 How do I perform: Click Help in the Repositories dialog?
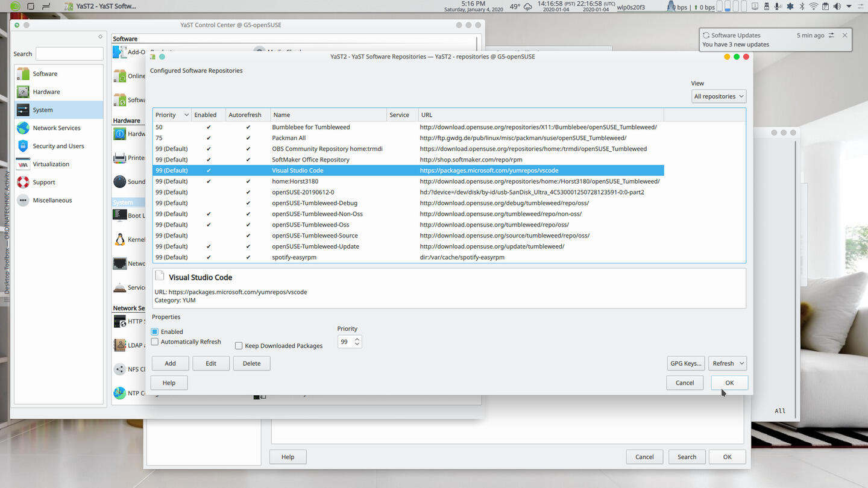click(x=169, y=383)
